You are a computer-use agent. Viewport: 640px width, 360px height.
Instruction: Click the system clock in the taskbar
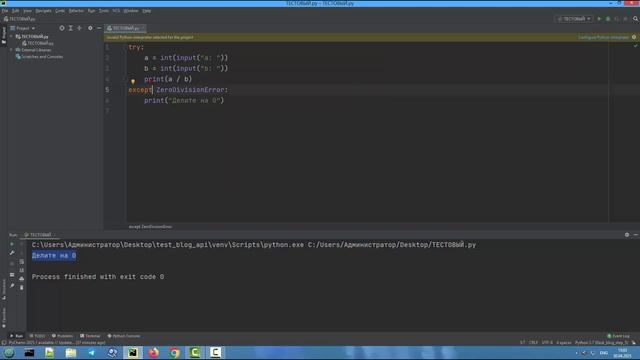pyautogui.click(x=622, y=353)
